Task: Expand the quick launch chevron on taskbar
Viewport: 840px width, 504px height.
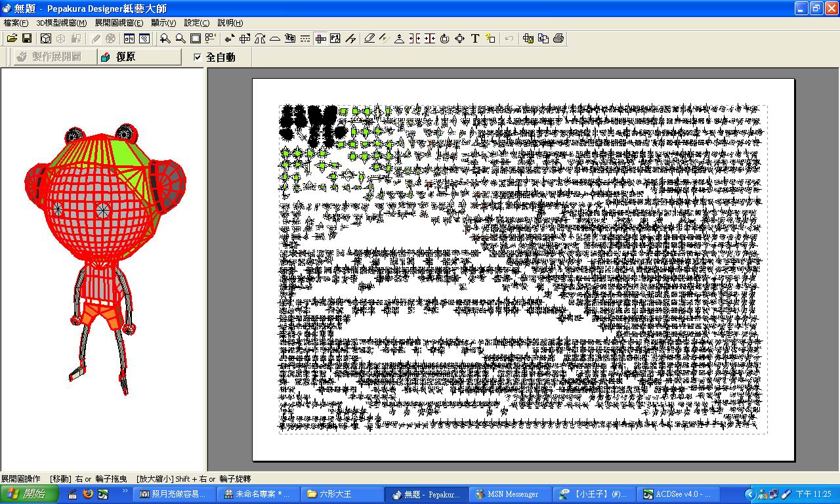Action: [125, 492]
